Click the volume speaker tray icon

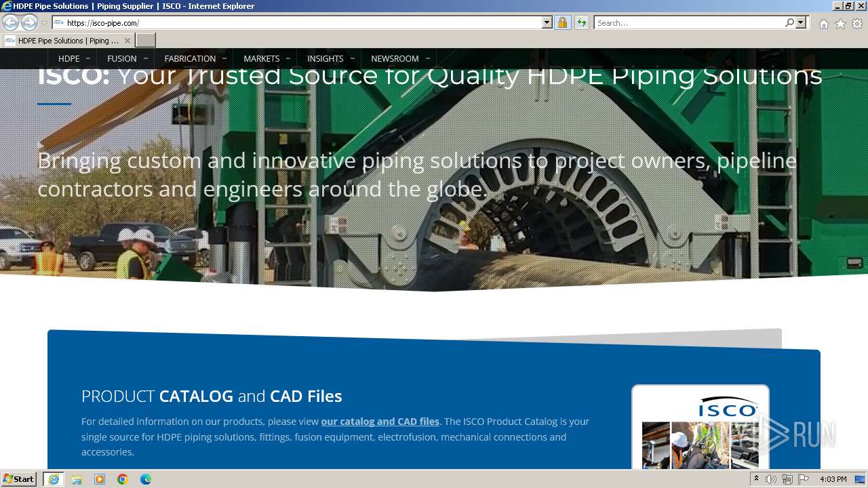(x=771, y=479)
